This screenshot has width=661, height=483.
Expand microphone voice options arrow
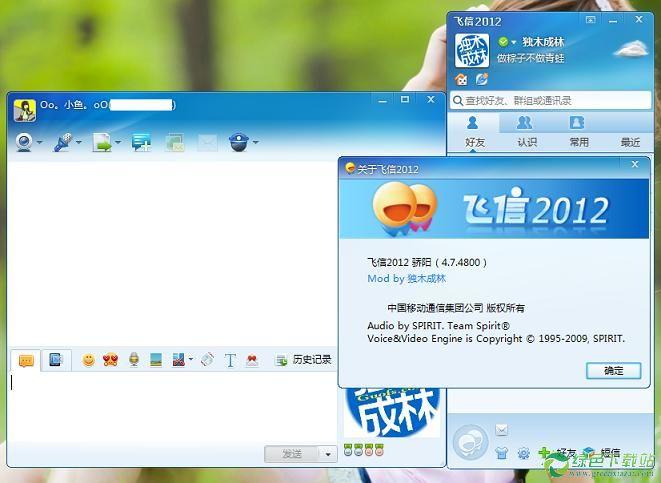pos(78,142)
